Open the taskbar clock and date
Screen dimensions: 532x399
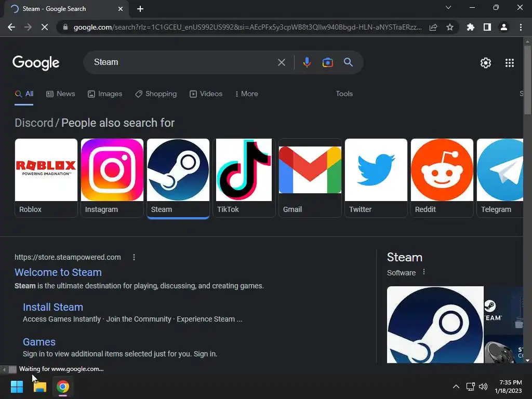[509, 387]
